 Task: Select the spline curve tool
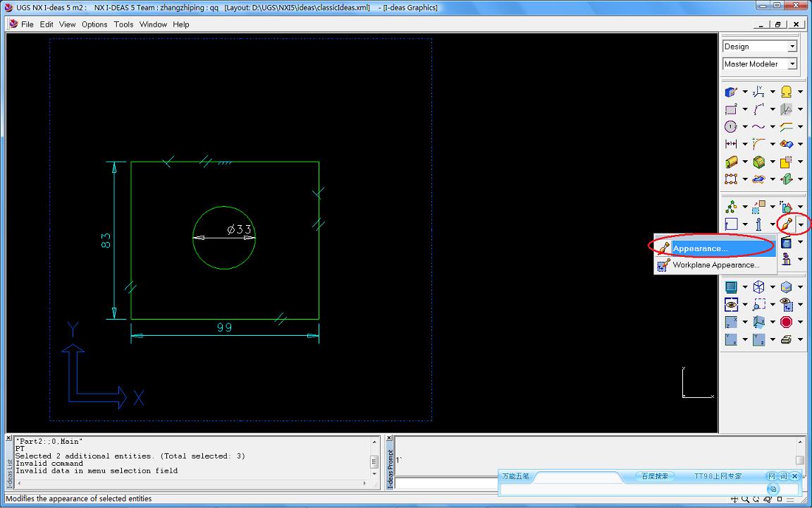[x=758, y=126]
